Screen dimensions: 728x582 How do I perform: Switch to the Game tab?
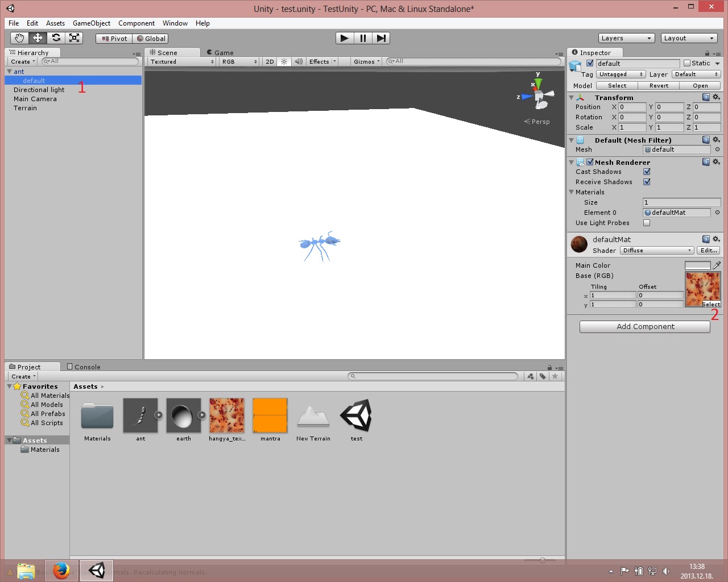(x=221, y=52)
